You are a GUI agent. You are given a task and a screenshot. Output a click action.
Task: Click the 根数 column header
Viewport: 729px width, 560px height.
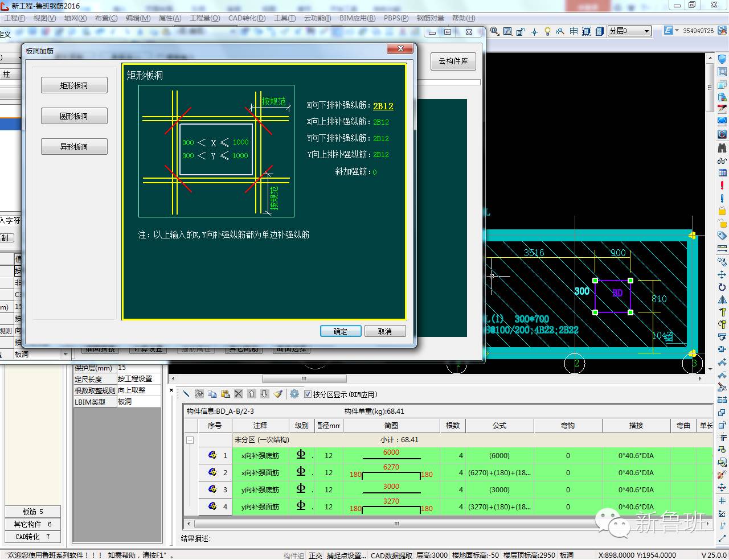pyautogui.click(x=453, y=426)
